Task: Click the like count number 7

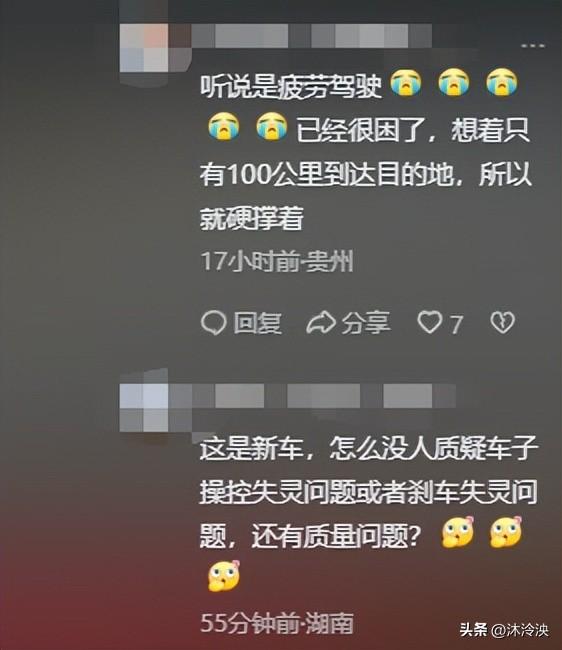Action: [456, 324]
